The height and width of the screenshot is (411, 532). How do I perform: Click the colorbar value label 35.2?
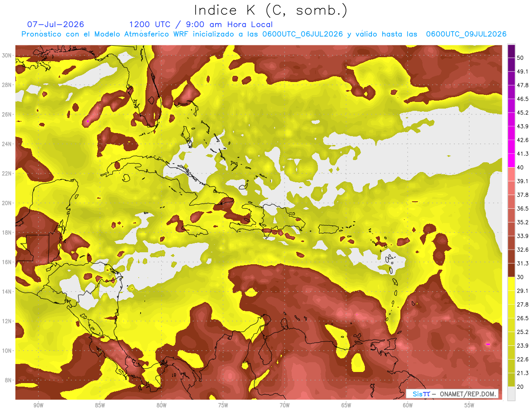[523, 222]
